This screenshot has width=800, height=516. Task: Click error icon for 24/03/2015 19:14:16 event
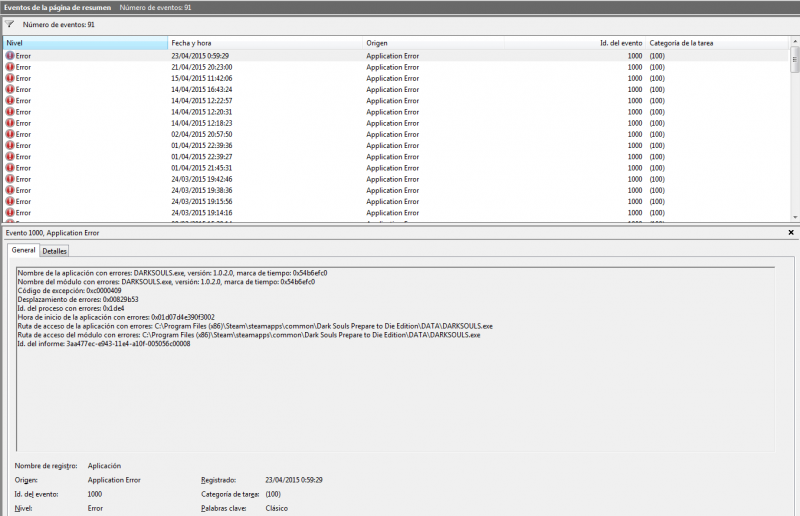coord(10,213)
